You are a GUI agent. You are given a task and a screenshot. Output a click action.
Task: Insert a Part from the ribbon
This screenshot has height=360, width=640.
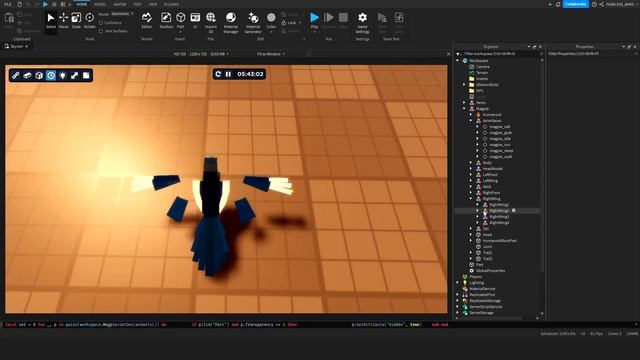(x=180, y=21)
